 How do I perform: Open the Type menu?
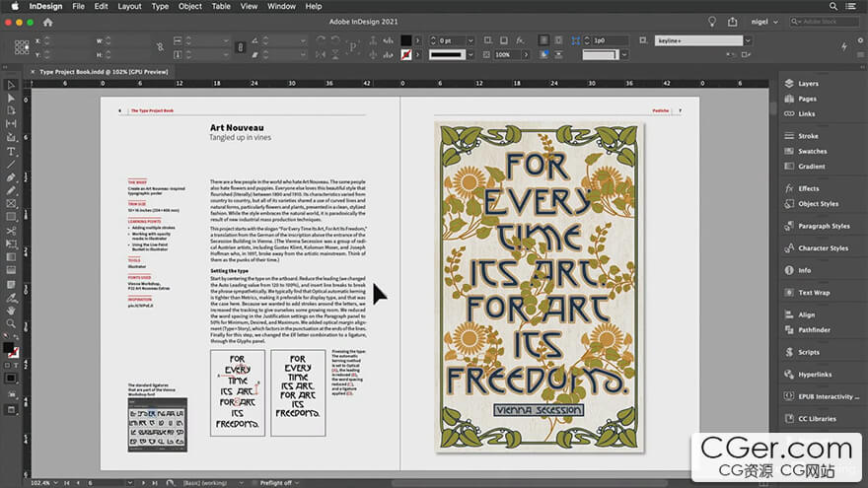(160, 6)
